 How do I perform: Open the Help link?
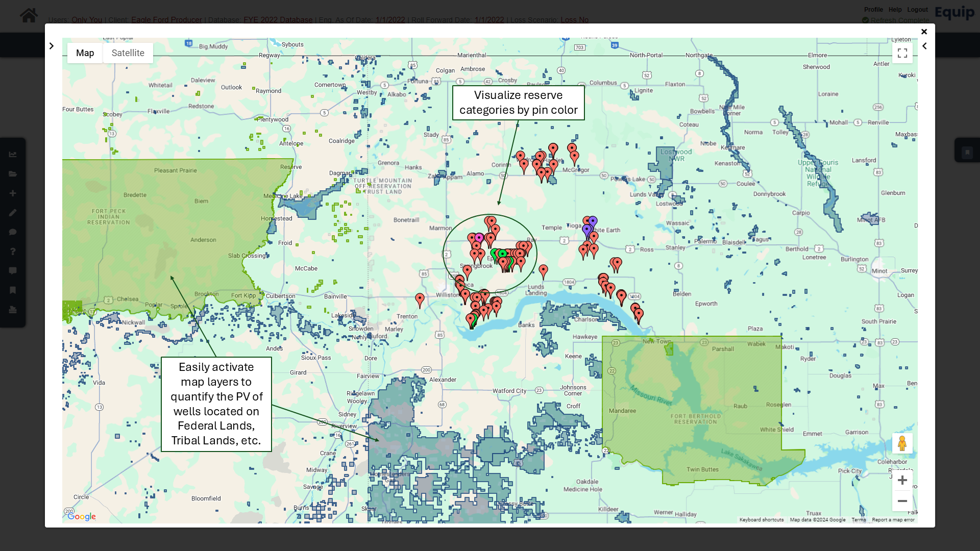click(895, 10)
